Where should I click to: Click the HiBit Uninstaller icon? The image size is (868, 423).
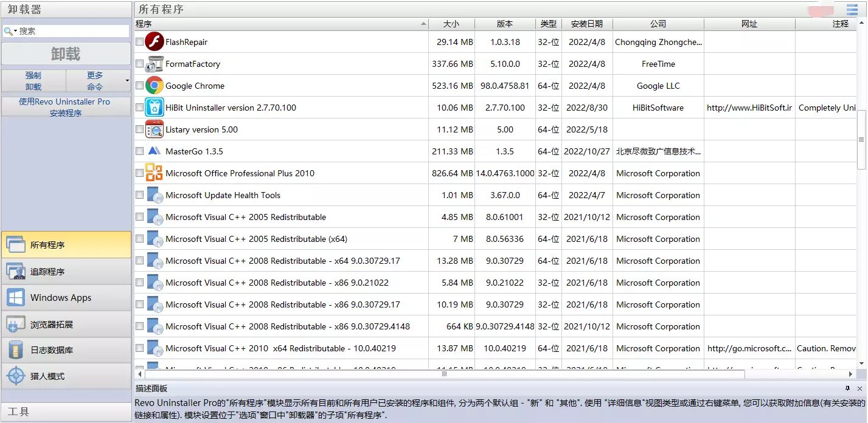tap(155, 108)
